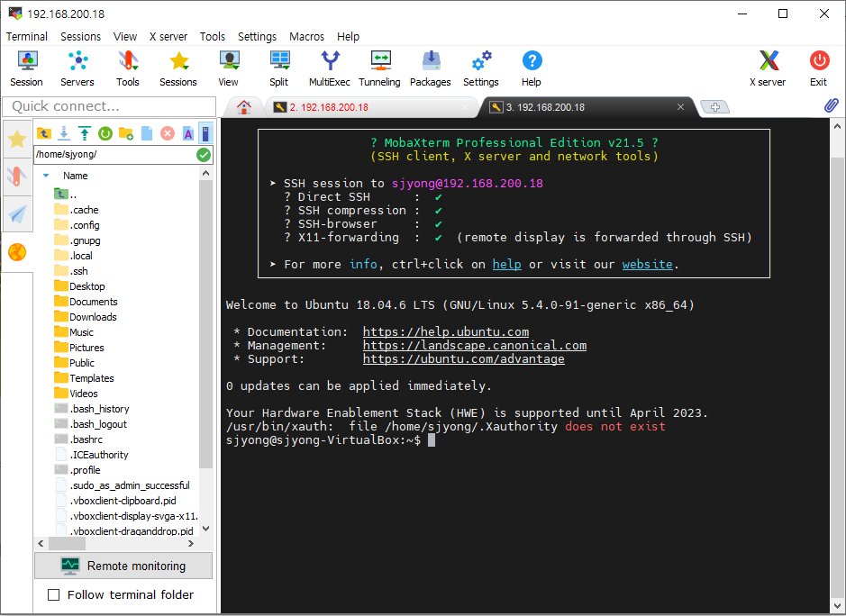Viewport: 846px width, 616px height.
Task: Click the View toolbar icon
Action: point(229,68)
